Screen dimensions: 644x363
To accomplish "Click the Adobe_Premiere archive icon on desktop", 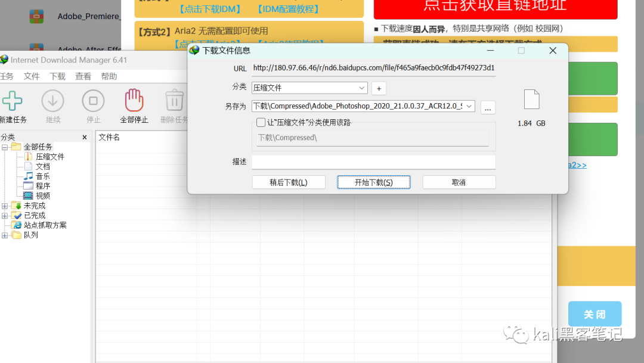I will pyautogui.click(x=36, y=17).
